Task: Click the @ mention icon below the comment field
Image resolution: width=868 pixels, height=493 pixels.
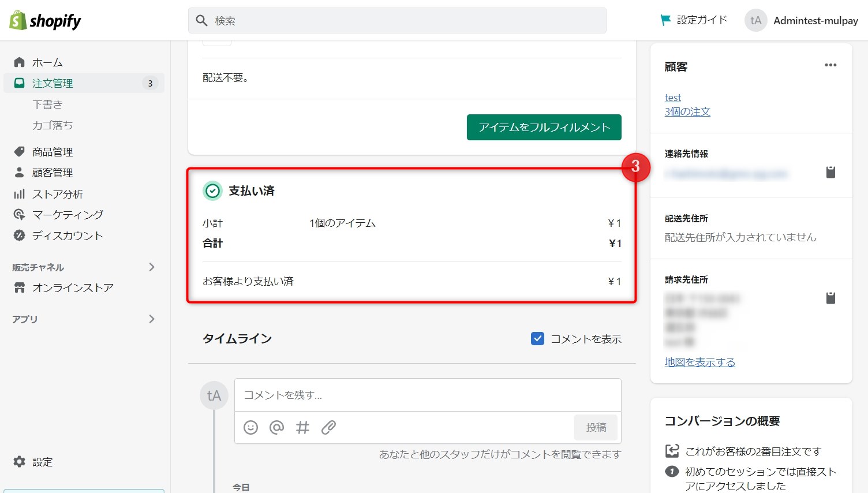Action: coord(276,427)
